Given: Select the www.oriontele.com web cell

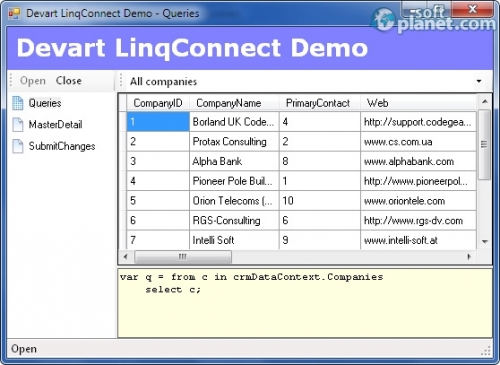Looking at the screenshot, I should [x=418, y=201].
